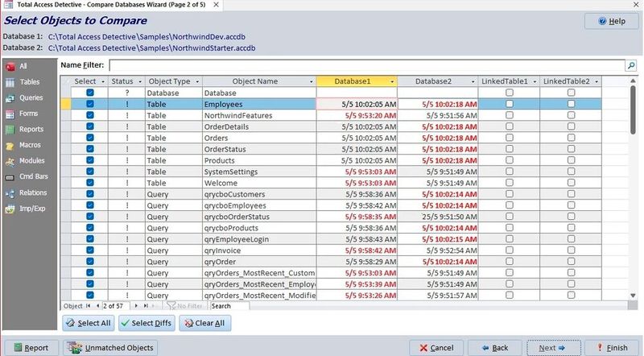Select the OrderDetails object name cell
The image size is (644, 356).
259,126
